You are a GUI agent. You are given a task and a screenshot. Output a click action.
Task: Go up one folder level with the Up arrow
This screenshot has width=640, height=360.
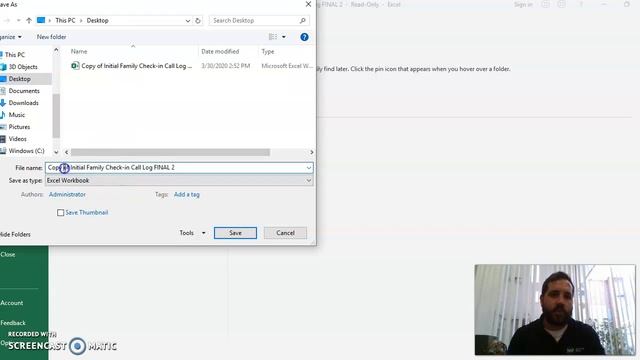click(29, 20)
